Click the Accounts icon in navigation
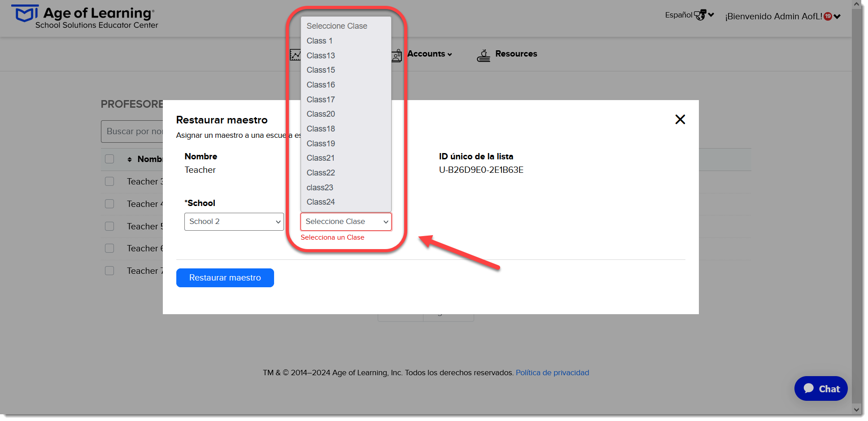This screenshot has width=868, height=421. pyautogui.click(x=397, y=55)
